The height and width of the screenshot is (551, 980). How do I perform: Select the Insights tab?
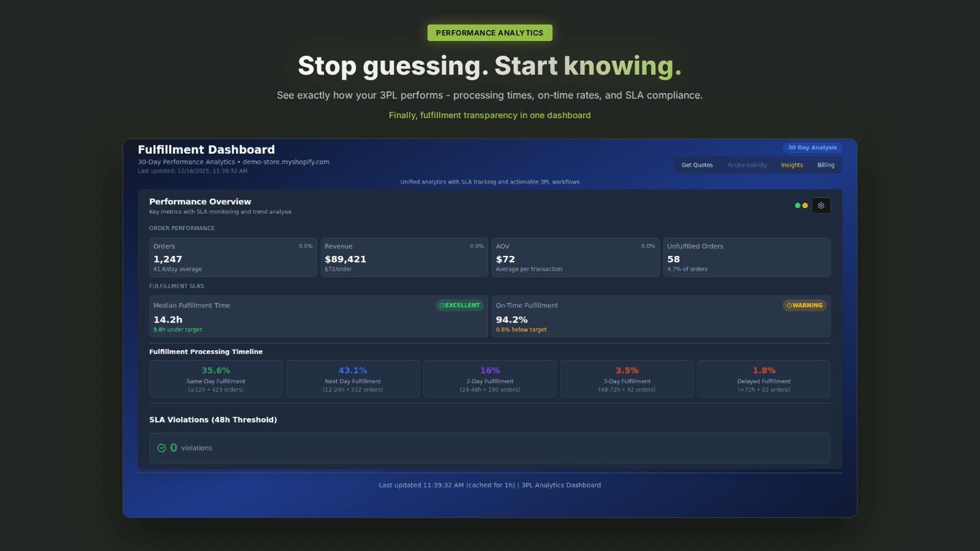(792, 165)
